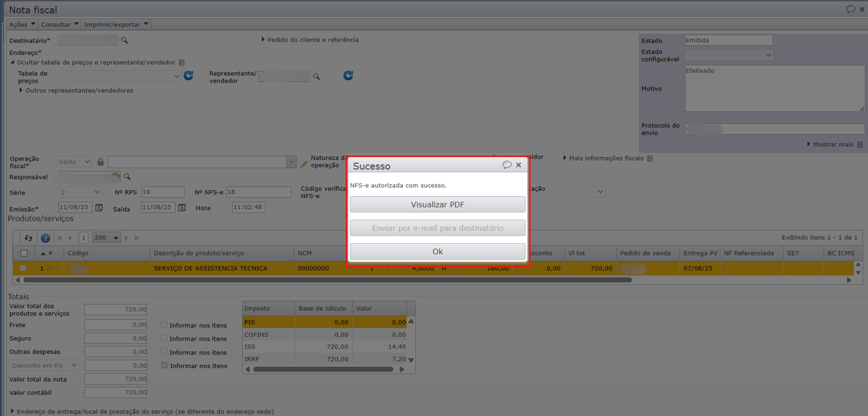Refresh the Tabela de preços list
This screenshot has width=868, height=416.
[x=188, y=76]
